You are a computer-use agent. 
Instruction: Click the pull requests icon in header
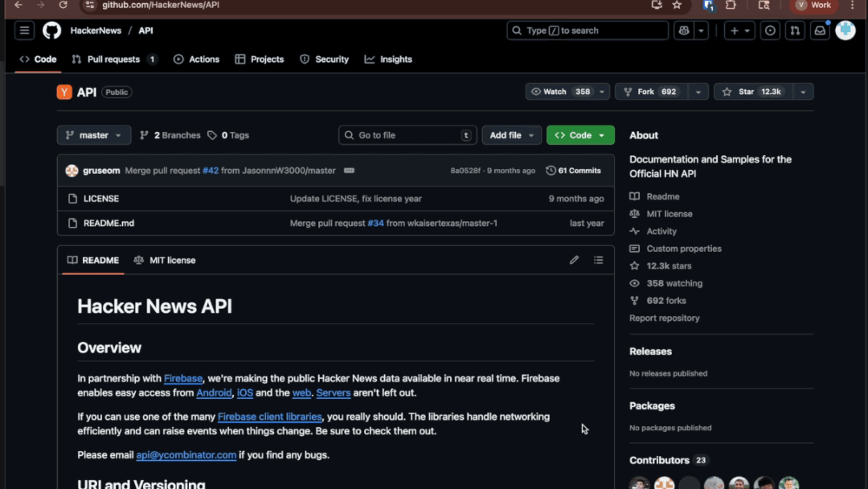pos(795,31)
